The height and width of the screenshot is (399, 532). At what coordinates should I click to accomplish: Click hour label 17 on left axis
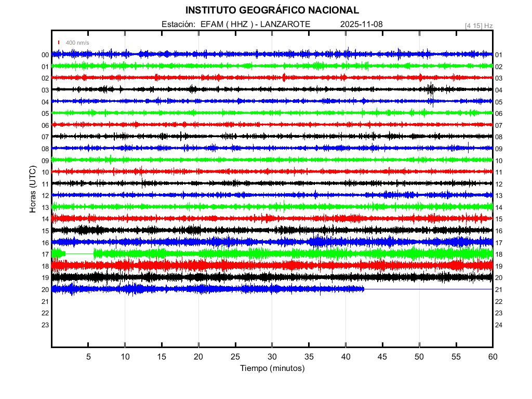click(45, 255)
